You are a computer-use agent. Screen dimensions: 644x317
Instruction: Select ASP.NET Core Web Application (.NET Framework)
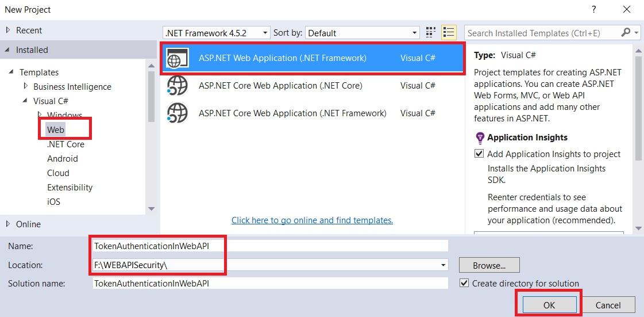click(x=313, y=113)
